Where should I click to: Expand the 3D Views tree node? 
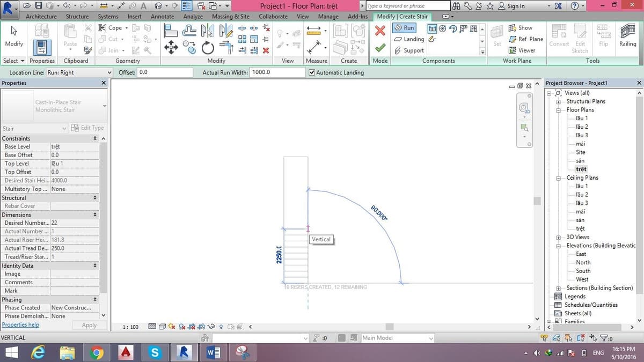[x=558, y=237]
